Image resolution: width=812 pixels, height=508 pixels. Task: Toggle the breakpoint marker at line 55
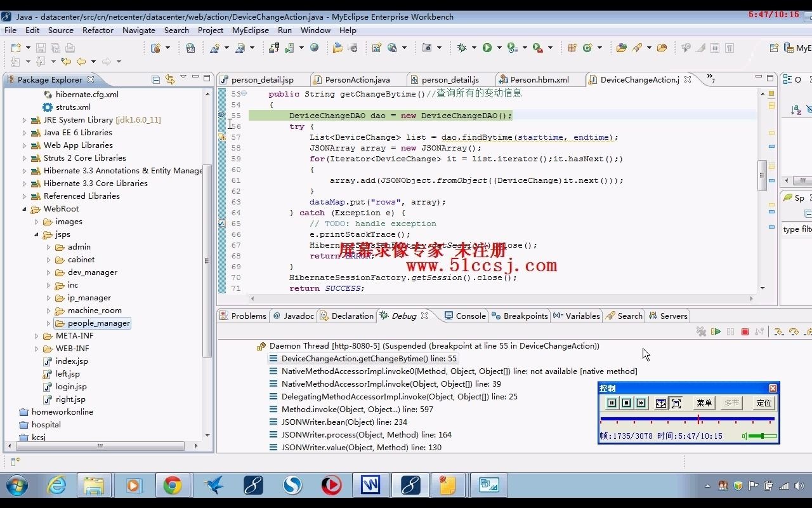click(x=221, y=116)
